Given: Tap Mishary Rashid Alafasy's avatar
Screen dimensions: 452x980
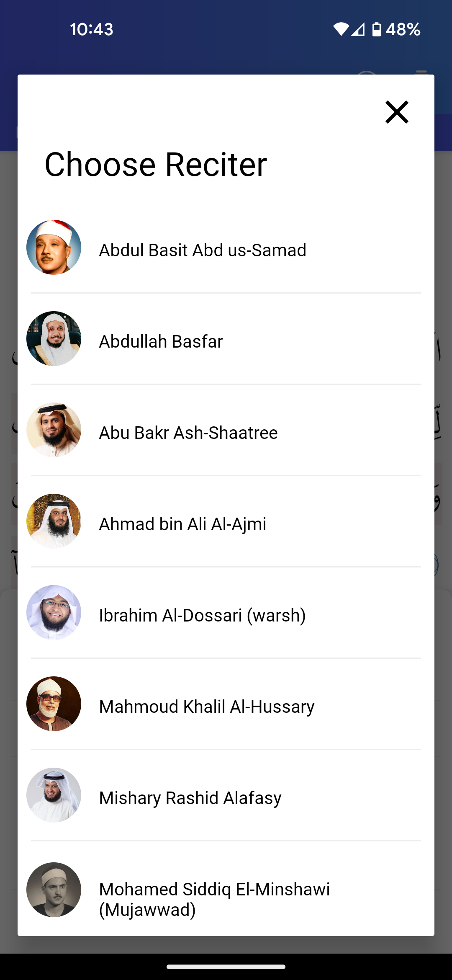Looking at the screenshot, I should point(54,795).
